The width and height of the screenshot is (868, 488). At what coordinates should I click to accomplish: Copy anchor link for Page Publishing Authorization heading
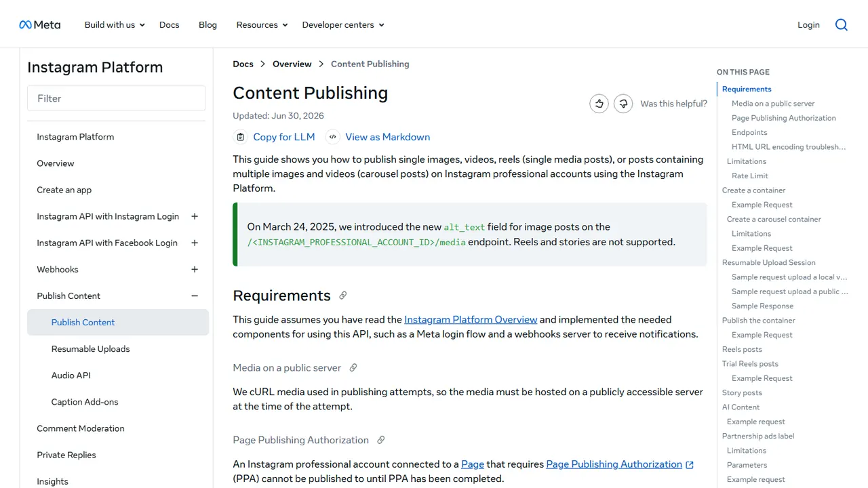pyautogui.click(x=381, y=440)
